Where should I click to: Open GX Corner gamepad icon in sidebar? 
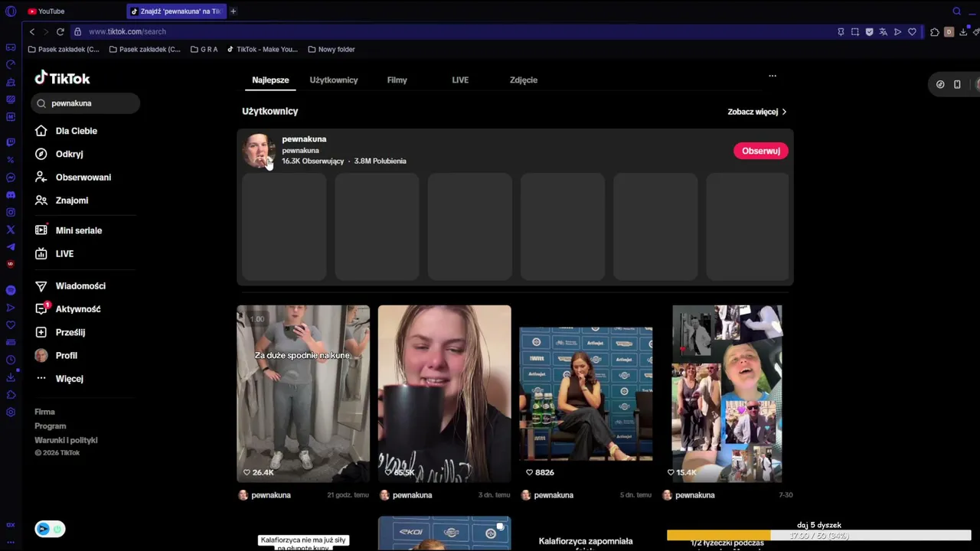tap(11, 47)
